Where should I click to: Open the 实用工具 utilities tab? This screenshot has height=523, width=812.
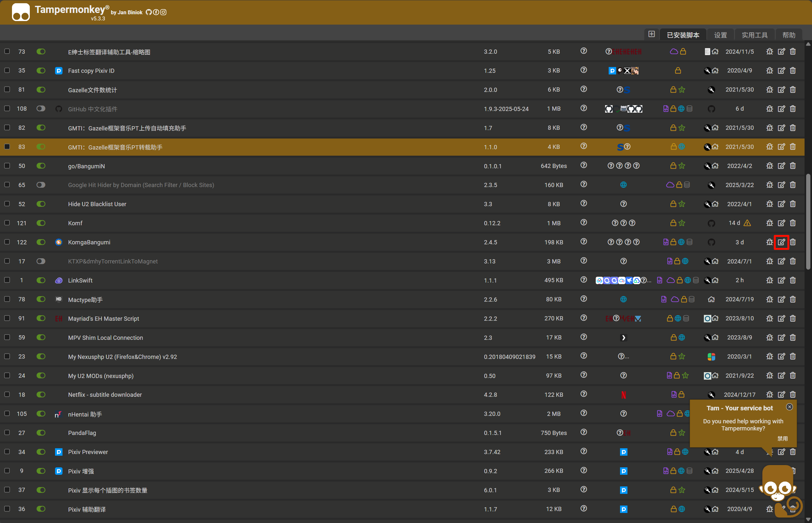[755, 35]
